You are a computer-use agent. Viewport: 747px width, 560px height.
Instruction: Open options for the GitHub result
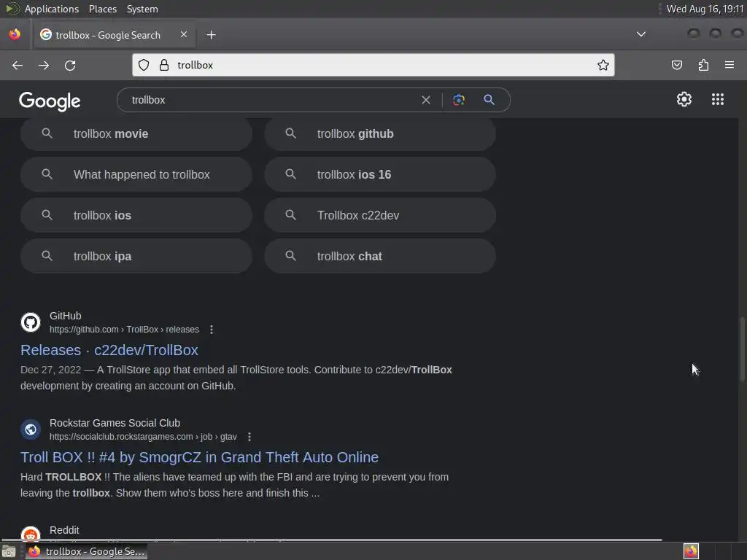coord(212,330)
